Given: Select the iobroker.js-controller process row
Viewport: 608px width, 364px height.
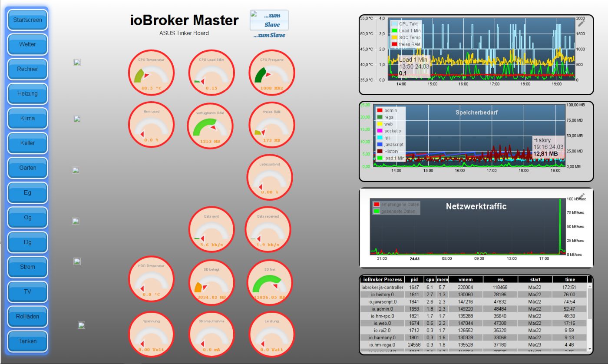Looking at the screenshot, I should 474,288.
